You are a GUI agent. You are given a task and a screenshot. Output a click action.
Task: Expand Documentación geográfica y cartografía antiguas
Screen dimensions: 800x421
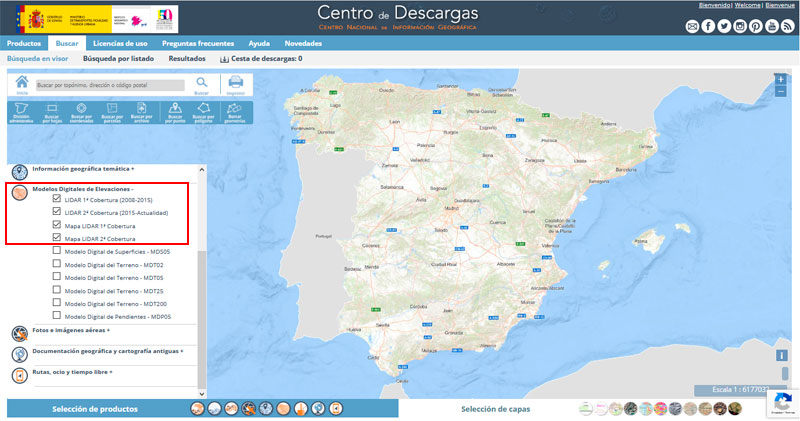[x=108, y=351]
